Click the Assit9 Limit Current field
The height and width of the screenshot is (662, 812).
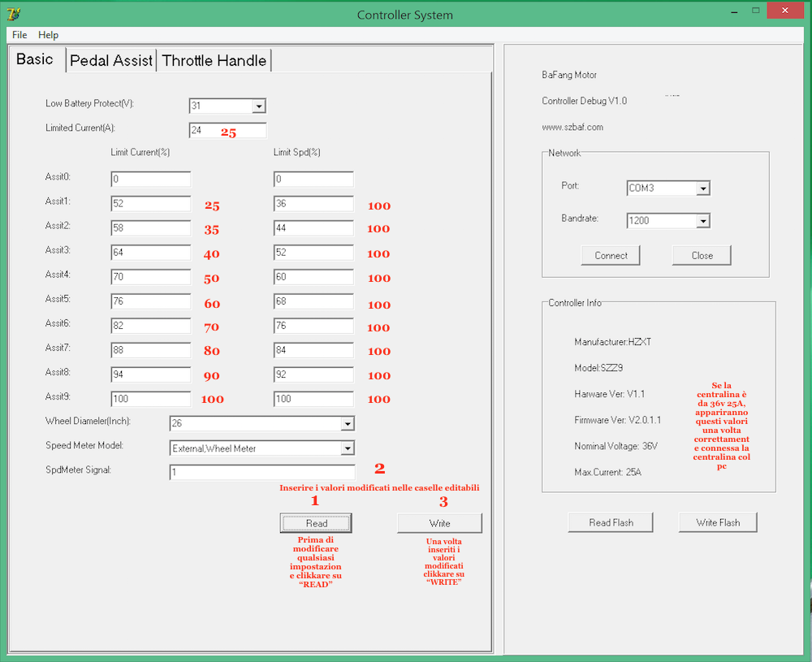click(x=151, y=399)
